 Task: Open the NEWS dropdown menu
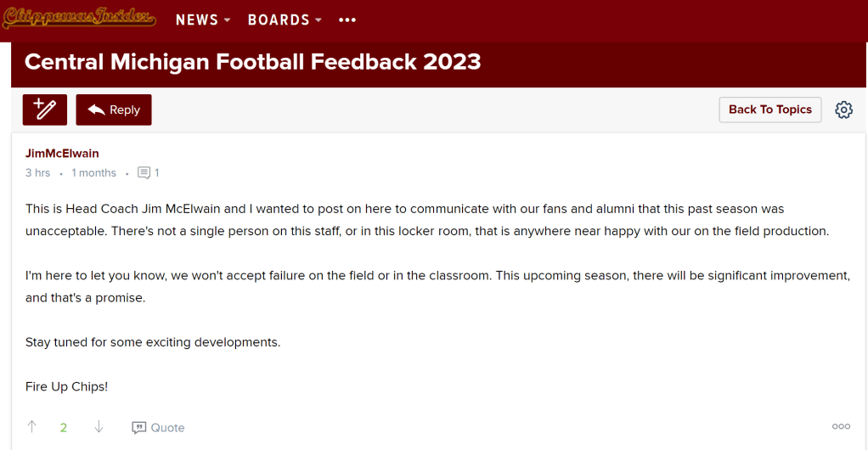203,20
